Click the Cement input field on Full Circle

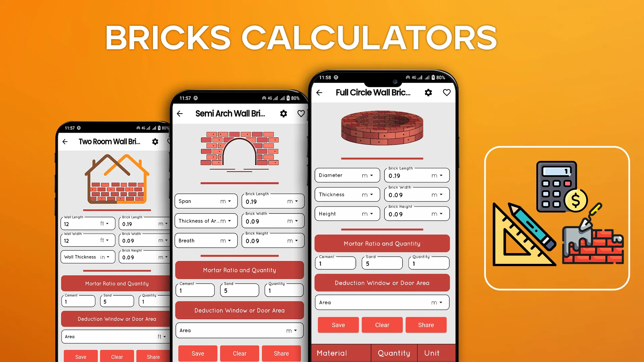pos(335,263)
